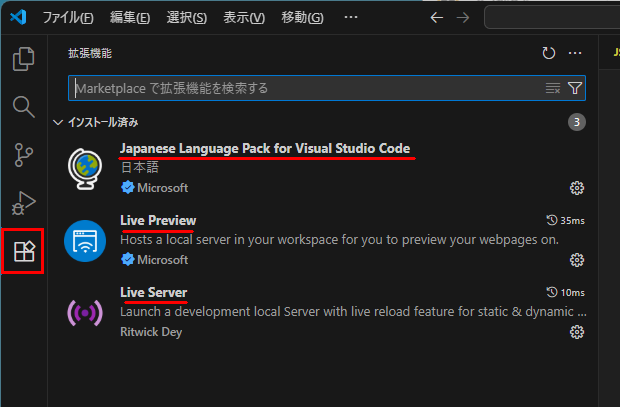Click the VS Code logo icon
Screen dimensions: 620x407
click(18, 17)
